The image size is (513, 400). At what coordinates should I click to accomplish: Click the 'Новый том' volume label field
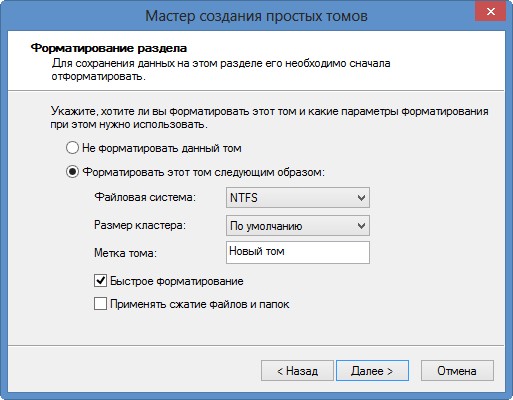[x=298, y=252]
